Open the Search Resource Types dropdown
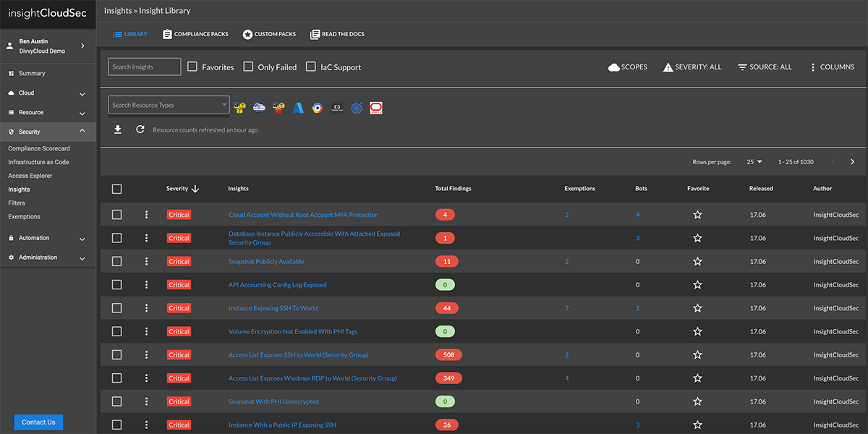The image size is (868, 434). pos(169,105)
